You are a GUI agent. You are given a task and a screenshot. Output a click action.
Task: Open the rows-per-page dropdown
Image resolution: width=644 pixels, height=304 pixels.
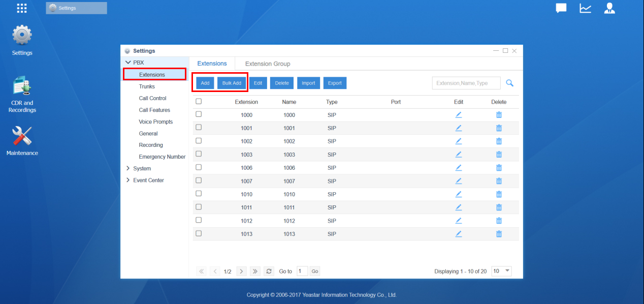[x=502, y=271]
